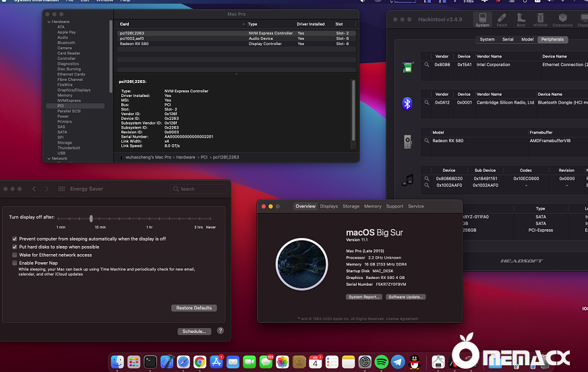Click the Restore Defaults button

point(194,308)
